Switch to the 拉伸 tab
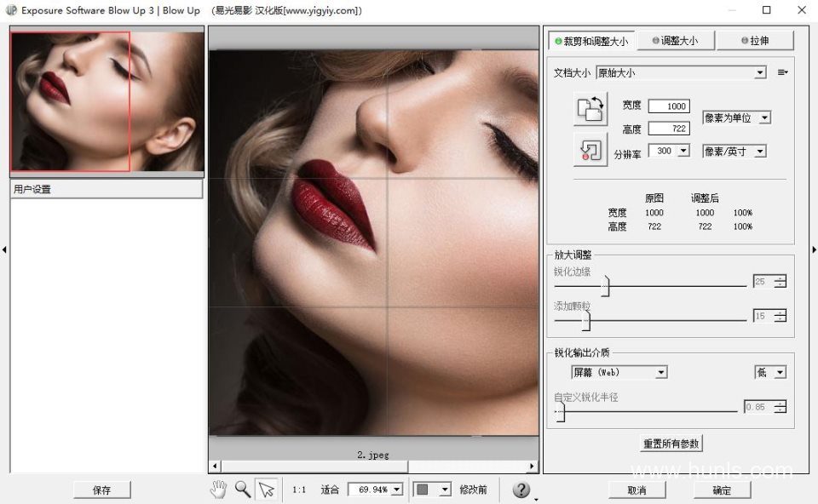818x504 pixels. 755,41
